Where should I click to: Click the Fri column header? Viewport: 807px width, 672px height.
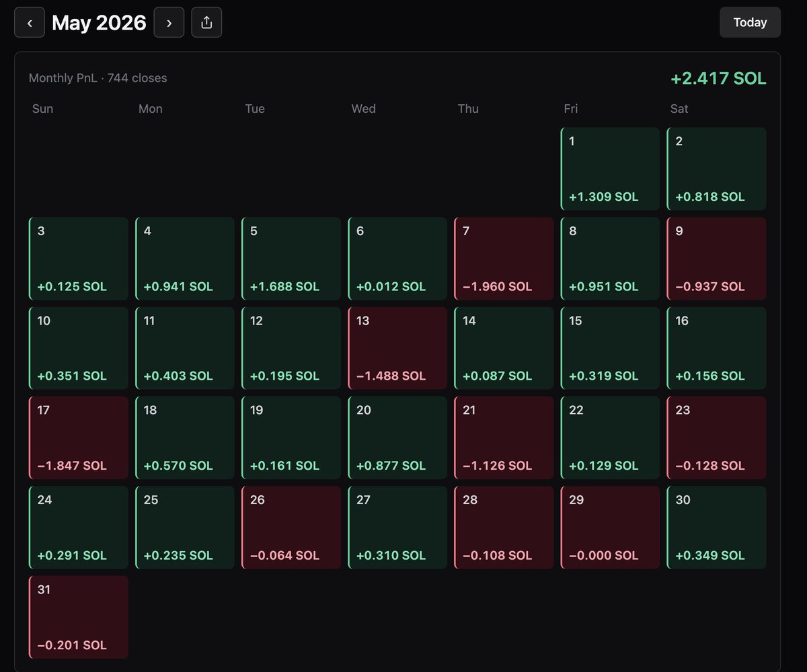click(x=570, y=109)
